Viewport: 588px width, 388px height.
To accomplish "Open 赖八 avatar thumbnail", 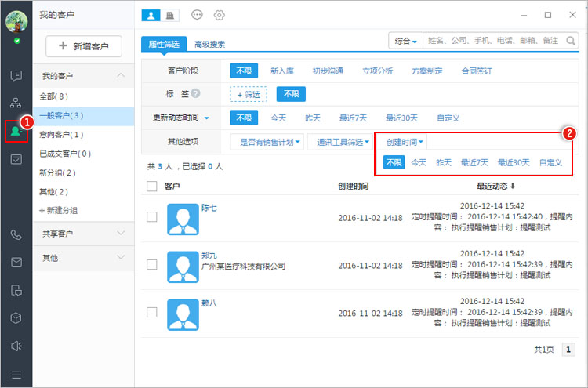I will point(183,314).
